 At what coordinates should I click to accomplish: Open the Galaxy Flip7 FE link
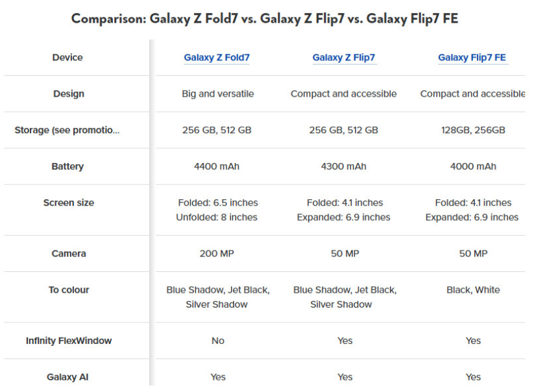click(472, 58)
